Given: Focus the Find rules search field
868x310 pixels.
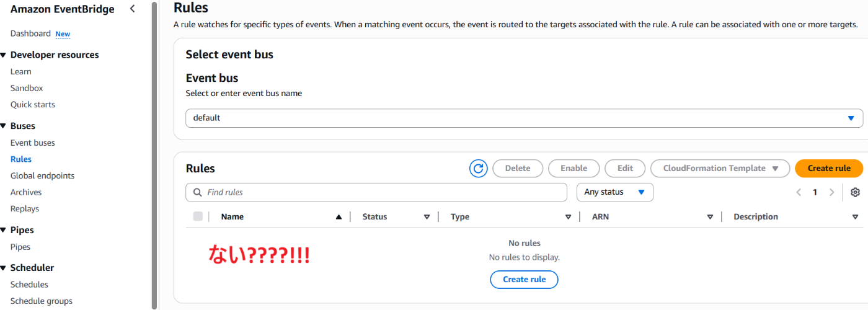Looking at the screenshot, I should pyautogui.click(x=376, y=192).
